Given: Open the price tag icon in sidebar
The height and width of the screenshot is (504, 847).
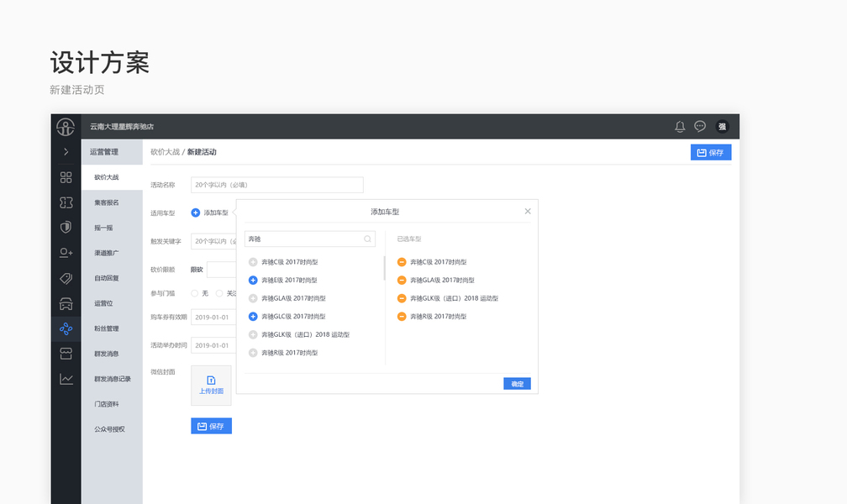Looking at the screenshot, I should (66, 278).
